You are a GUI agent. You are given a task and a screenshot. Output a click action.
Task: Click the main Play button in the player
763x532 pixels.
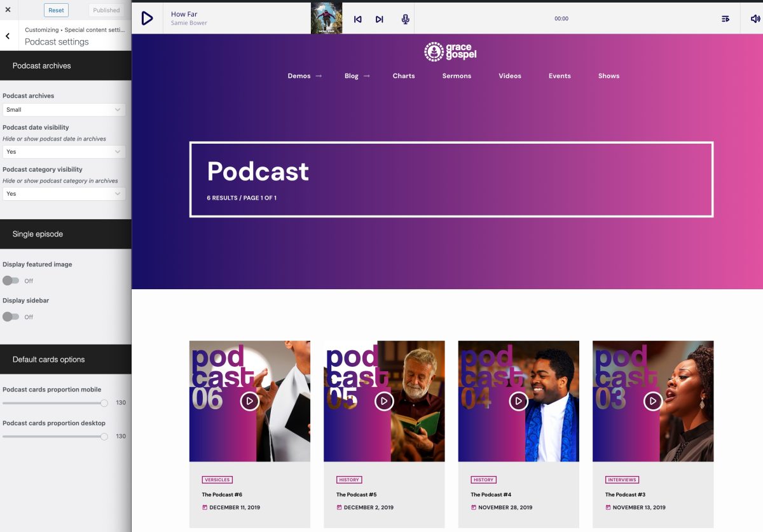[147, 18]
